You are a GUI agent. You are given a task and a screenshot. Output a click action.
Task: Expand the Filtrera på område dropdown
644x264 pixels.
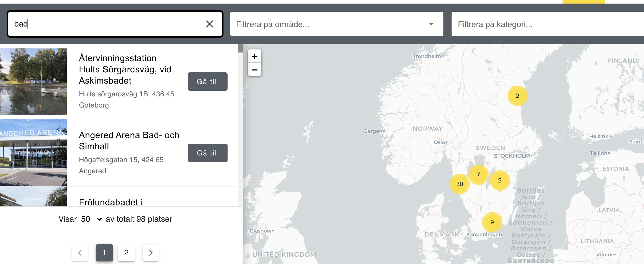[x=336, y=24]
